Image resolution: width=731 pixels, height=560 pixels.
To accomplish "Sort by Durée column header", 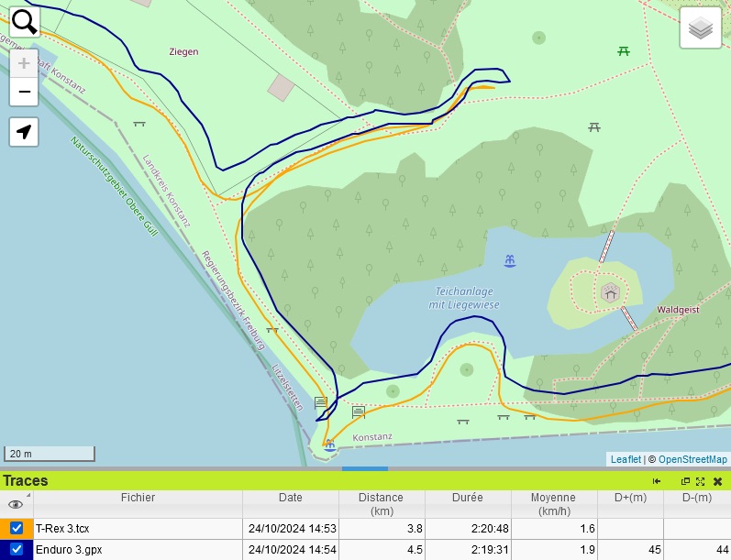I will tap(467, 498).
